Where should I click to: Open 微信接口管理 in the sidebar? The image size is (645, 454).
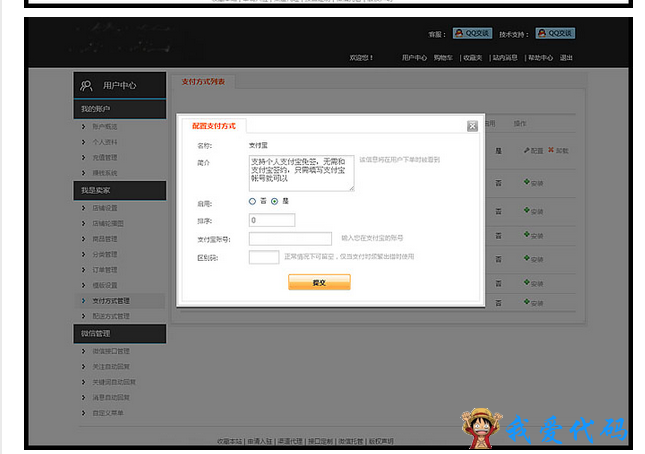pos(111,351)
